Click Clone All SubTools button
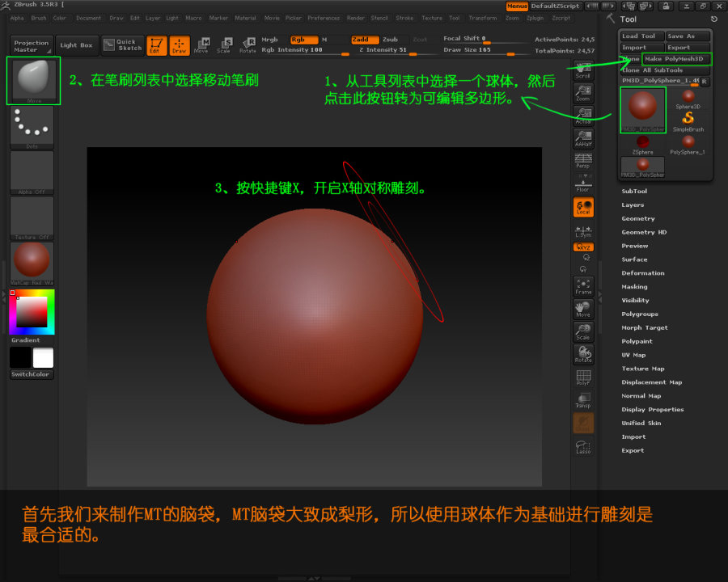Viewport: 728px width, 582px height. [x=666, y=70]
